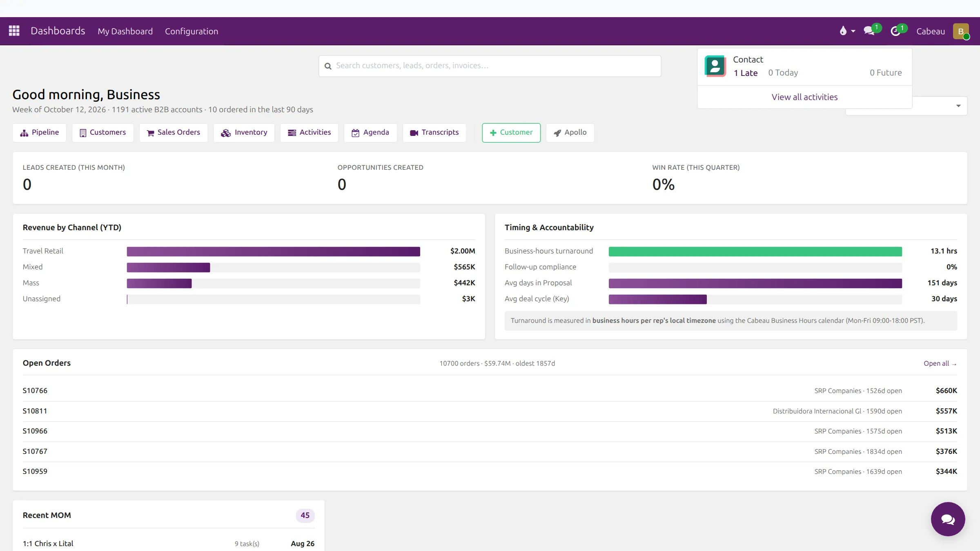
Task: Click the droplet debug icon in navbar
Action: pos(843,31)
